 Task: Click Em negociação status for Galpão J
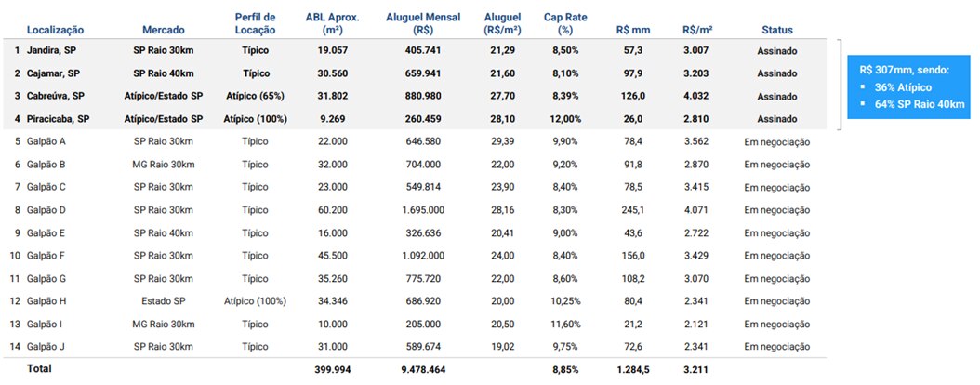pyautogui.click(x=776, y=347)
